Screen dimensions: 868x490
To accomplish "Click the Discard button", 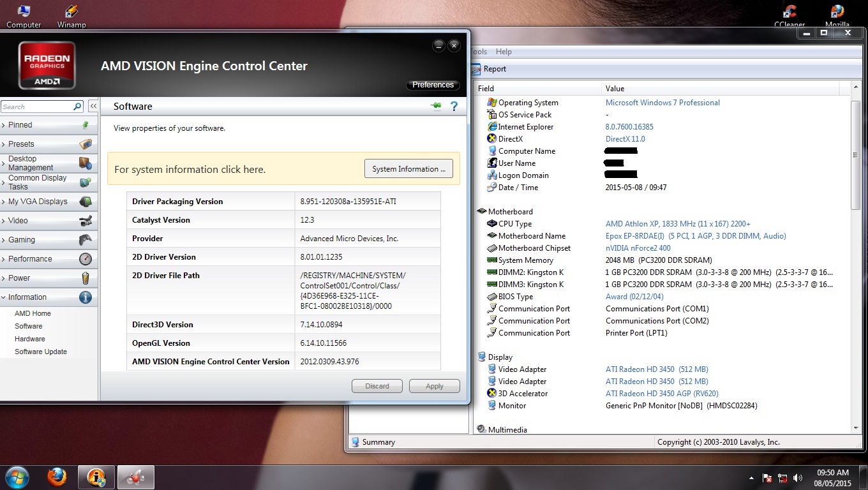I will point(377,386).
